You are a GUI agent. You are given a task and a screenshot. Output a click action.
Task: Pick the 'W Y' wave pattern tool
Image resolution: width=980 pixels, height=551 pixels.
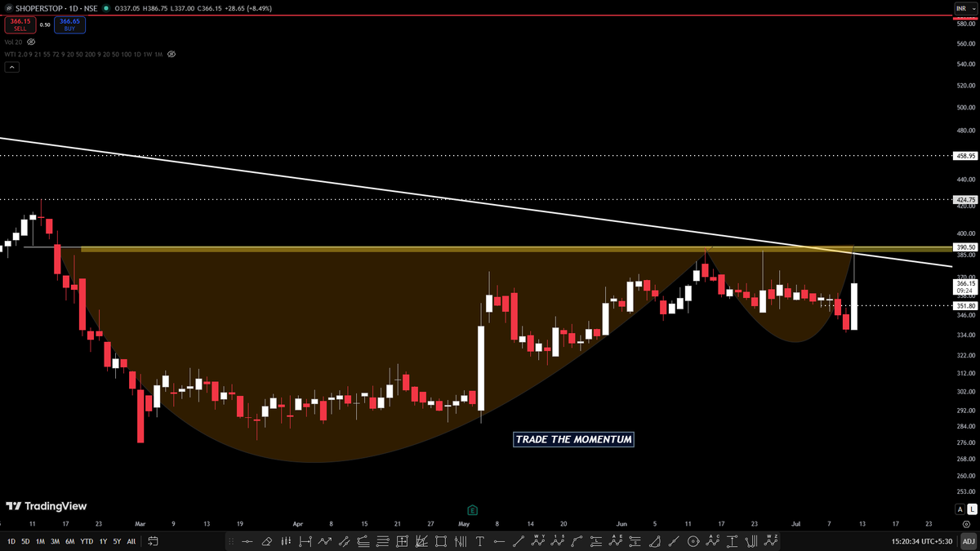click(x=538, y=540)
